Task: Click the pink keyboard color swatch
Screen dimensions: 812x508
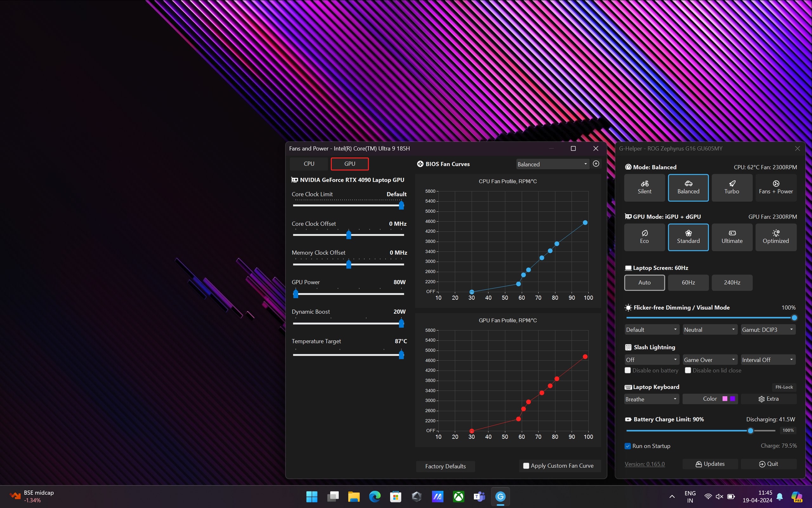Action: click(725, 399)
